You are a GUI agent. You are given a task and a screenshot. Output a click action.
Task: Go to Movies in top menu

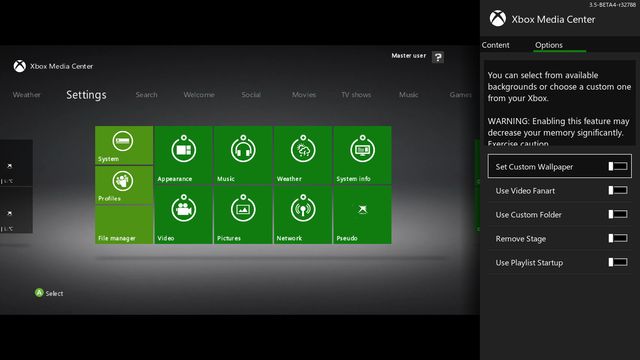click(x=304, y=95)
